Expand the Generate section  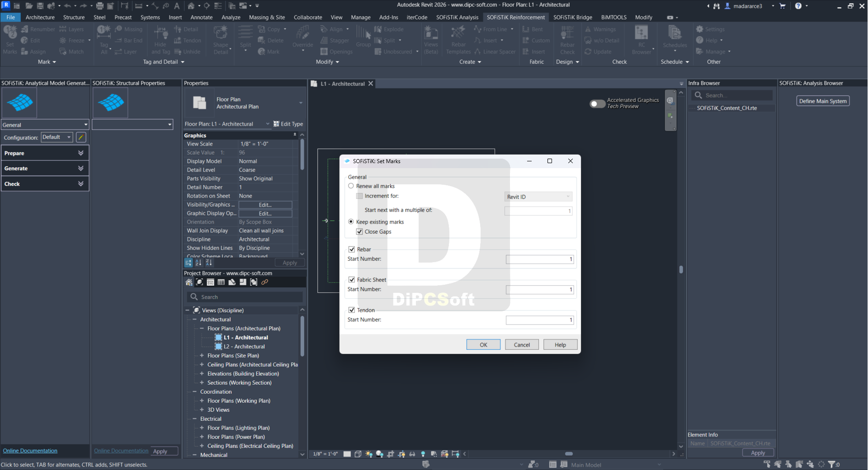[45, 168]
